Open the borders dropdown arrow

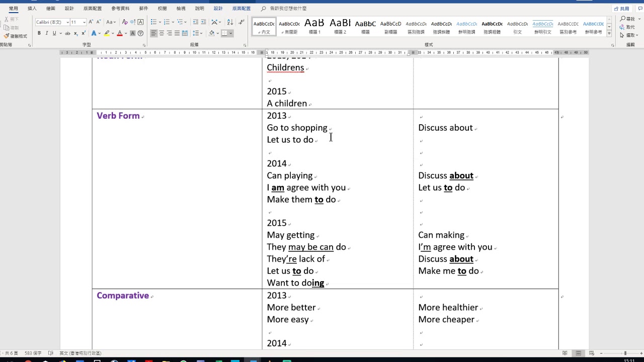[231, 33]
